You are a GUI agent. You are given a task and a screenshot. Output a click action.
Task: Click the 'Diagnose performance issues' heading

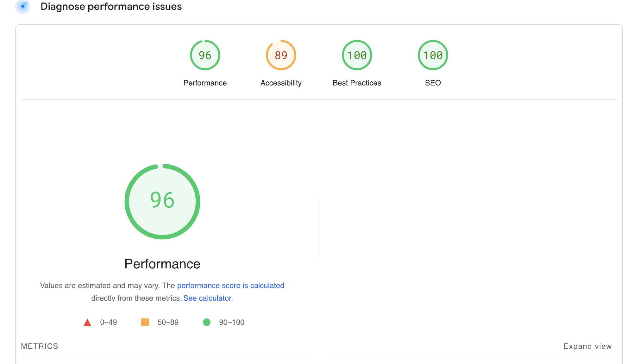pyautogui.click(x=111, y=6)
